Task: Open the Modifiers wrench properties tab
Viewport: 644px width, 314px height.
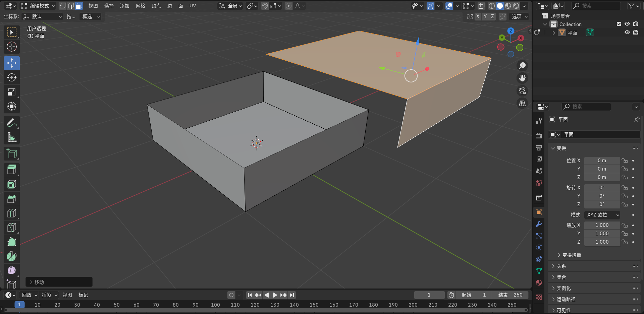Action: pos(539,224)
